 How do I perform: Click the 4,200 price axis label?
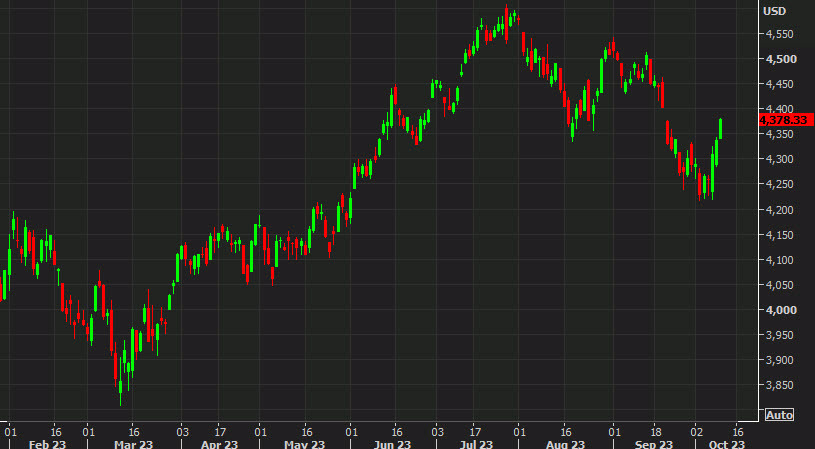(780, 210)
